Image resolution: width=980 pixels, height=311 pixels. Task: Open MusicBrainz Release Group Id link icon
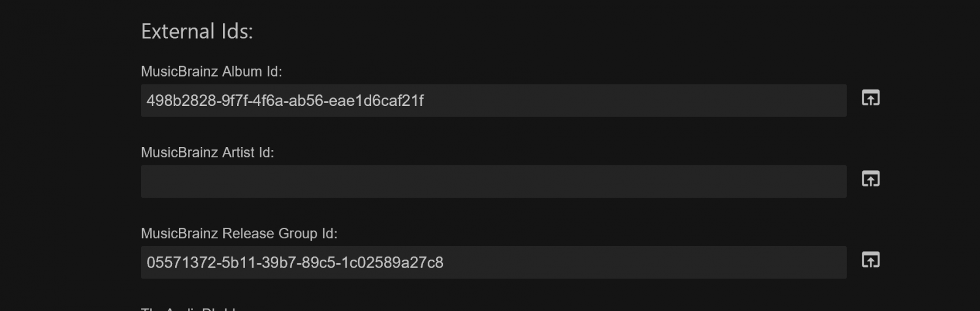coord(870,260)
